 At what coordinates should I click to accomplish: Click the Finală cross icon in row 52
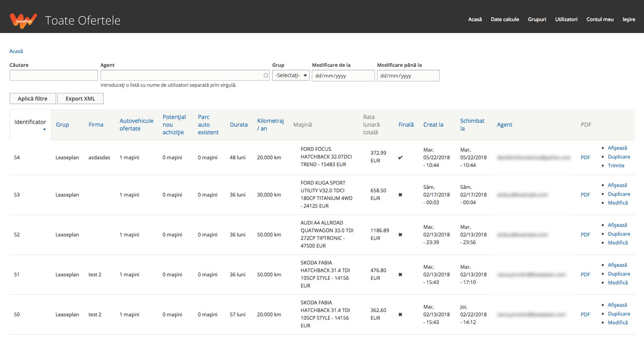[400, 234]
